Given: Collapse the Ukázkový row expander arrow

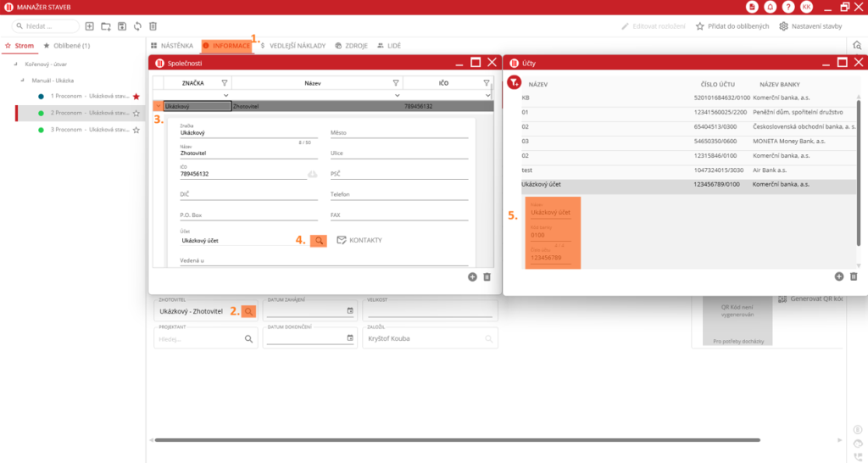Looking at the screenshot, I should tap(158, 107).
